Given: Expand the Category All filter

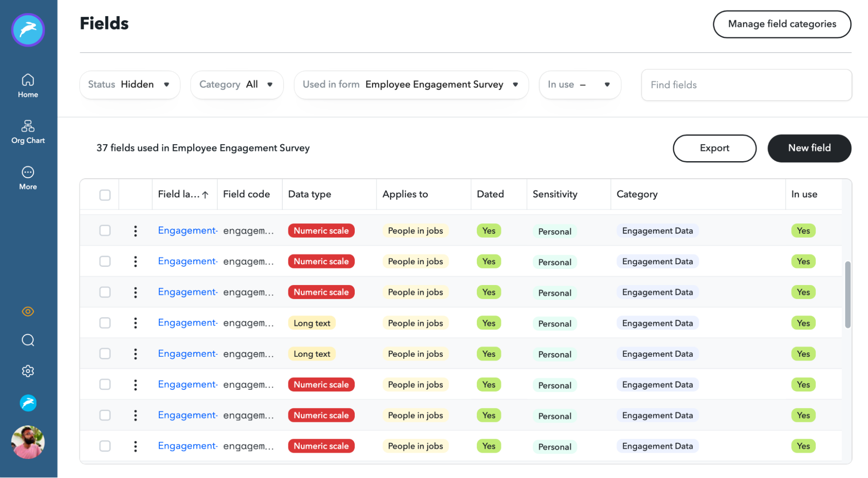Looking at the screenshot, I should [236, 85].
